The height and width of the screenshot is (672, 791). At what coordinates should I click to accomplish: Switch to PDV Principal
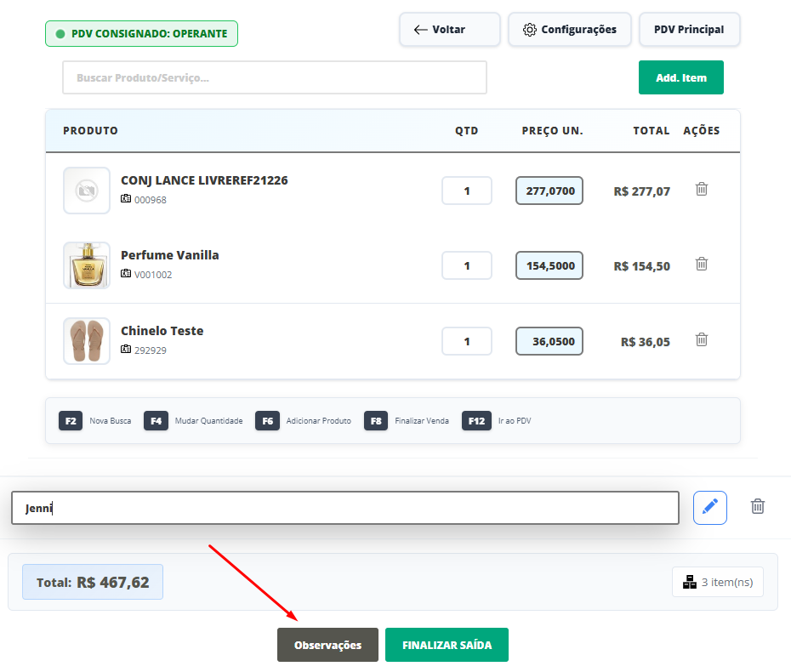click(689, 30)
